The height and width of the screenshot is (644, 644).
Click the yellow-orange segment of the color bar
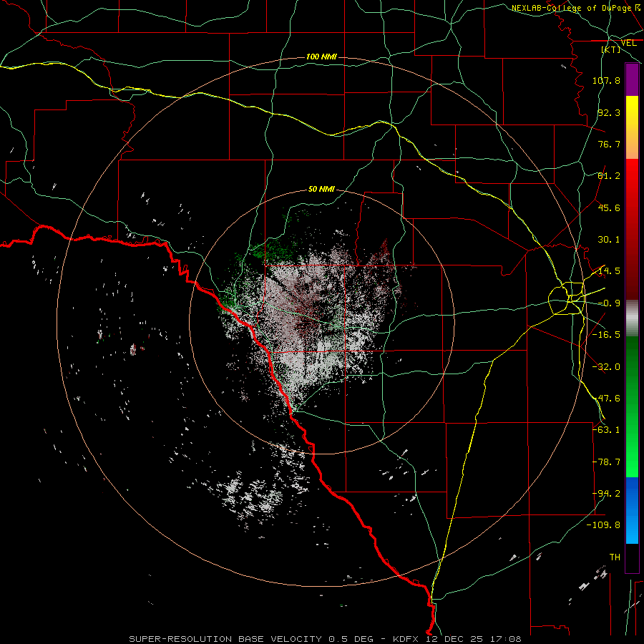(x=632, y=127)
